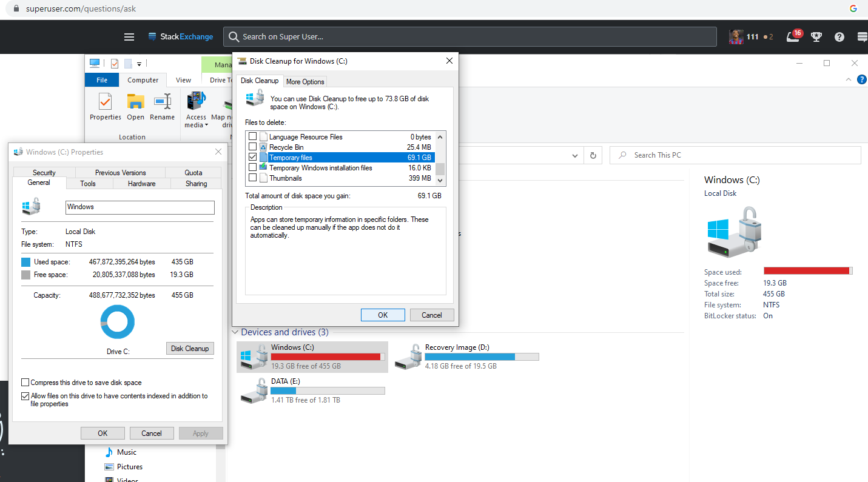This screenshot has height=482, width=868.
Task: Uncheck the Temporary files checkbox
Action: [x=252, y=158]
